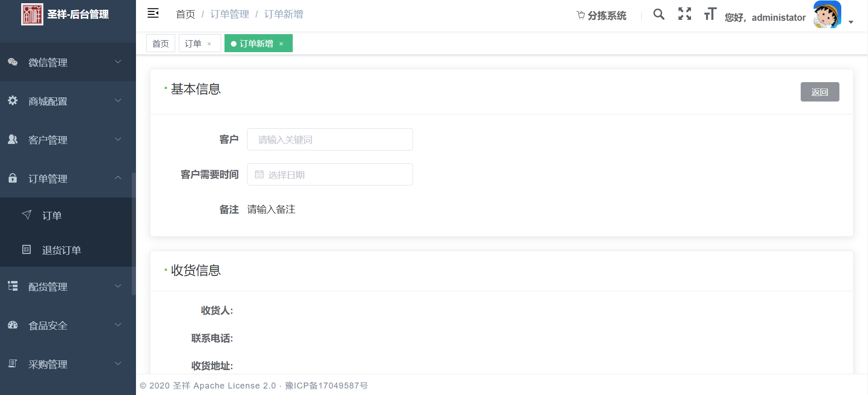Open the user dropdown caret

point(851,22)
